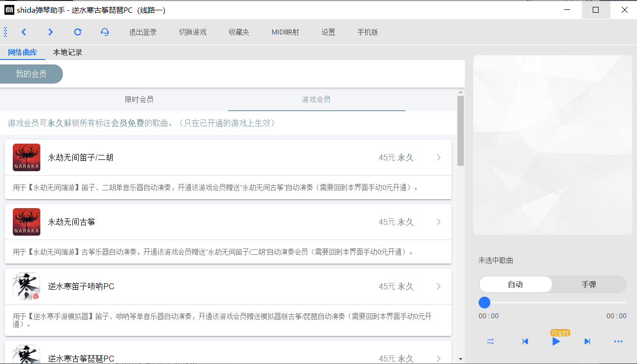
Task: Click the 可定时 timer badge
Action: 560,333
